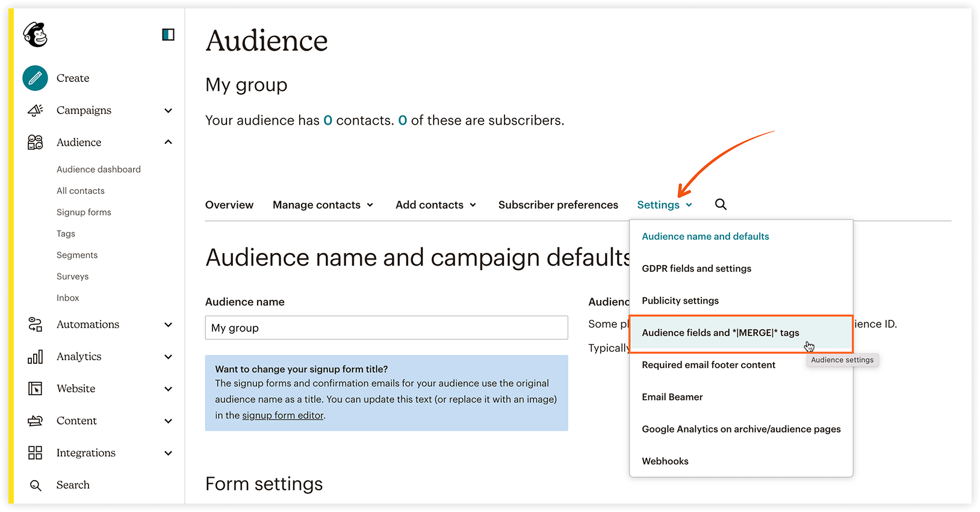Image resolution: width=980 pixels, height=512 pixels.
Task: Choose Publicity settings from menu
Action: point(680,301)
